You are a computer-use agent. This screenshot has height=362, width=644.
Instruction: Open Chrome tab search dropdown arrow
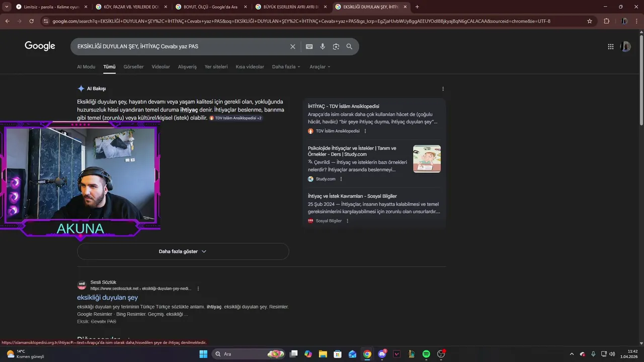click(x=6, y=7)
